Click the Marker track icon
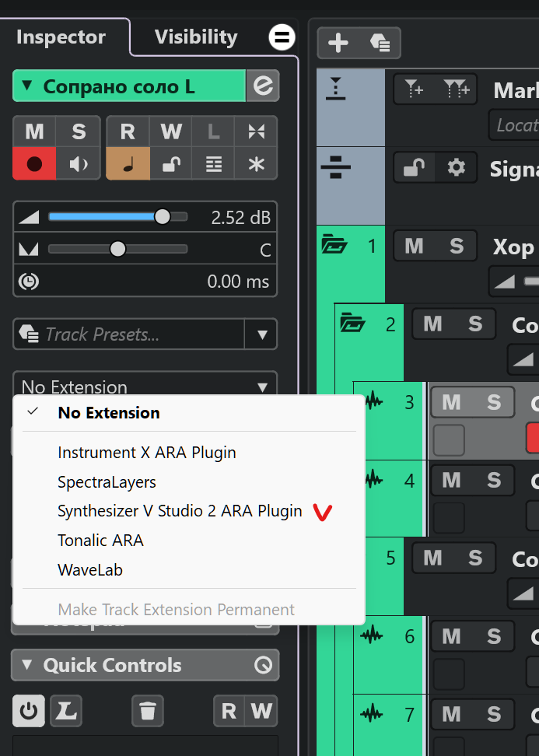539x756 pixels. [x=335, y=89]
